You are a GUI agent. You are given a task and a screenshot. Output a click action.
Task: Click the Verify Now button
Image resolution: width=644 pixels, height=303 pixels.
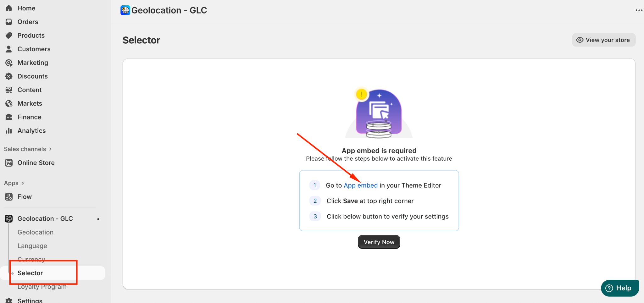click(379, 242)
